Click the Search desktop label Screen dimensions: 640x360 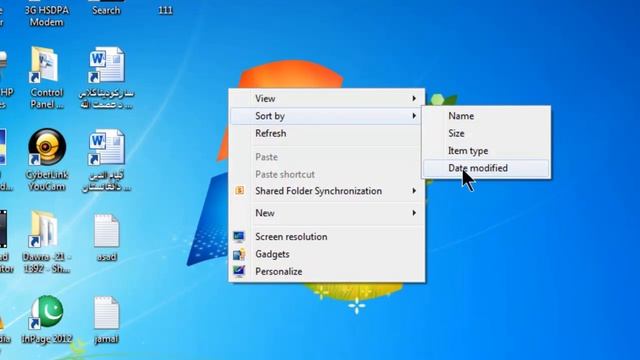106,10
